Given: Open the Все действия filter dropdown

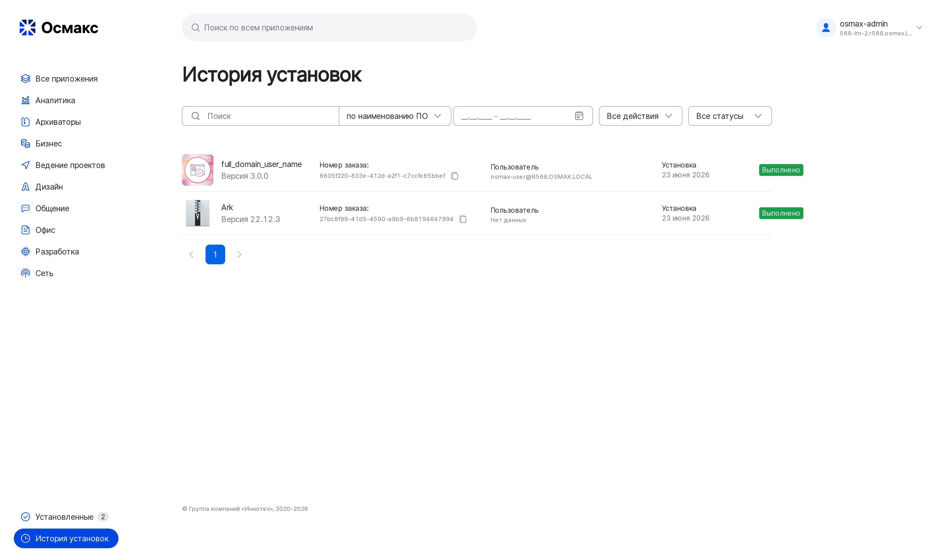Looking at the screenshot, I should (640, 116).
